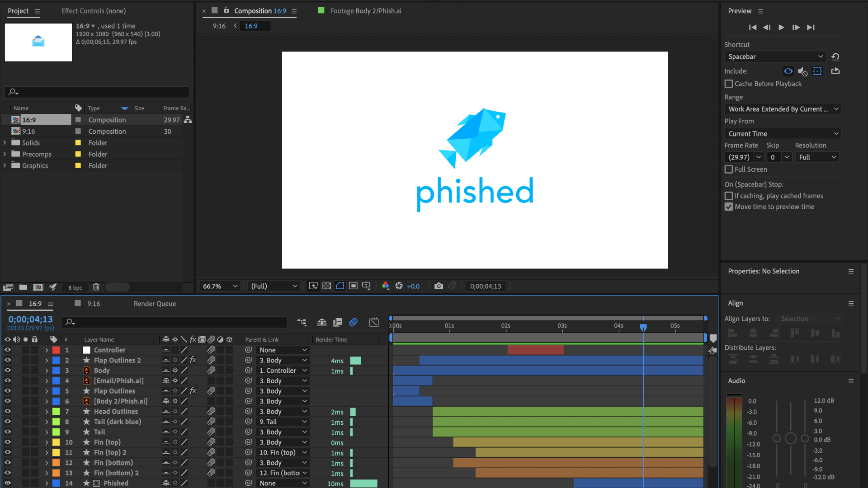Screen dimensions: 868x488
Task: Enable Full Screen checkbox
Action: click(729, 169)
